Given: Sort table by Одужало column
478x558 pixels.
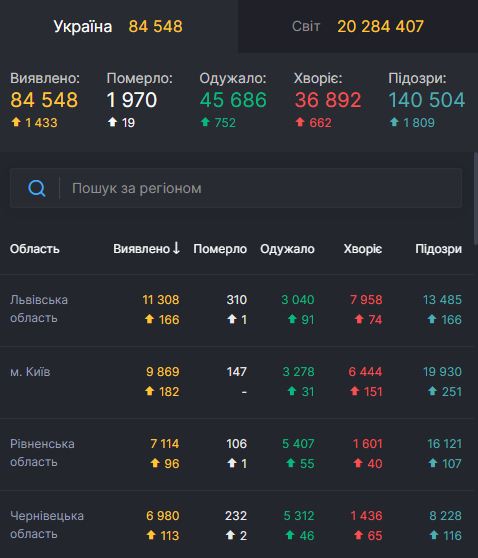Looking at the screenshot, I should [x=287, y=249].
